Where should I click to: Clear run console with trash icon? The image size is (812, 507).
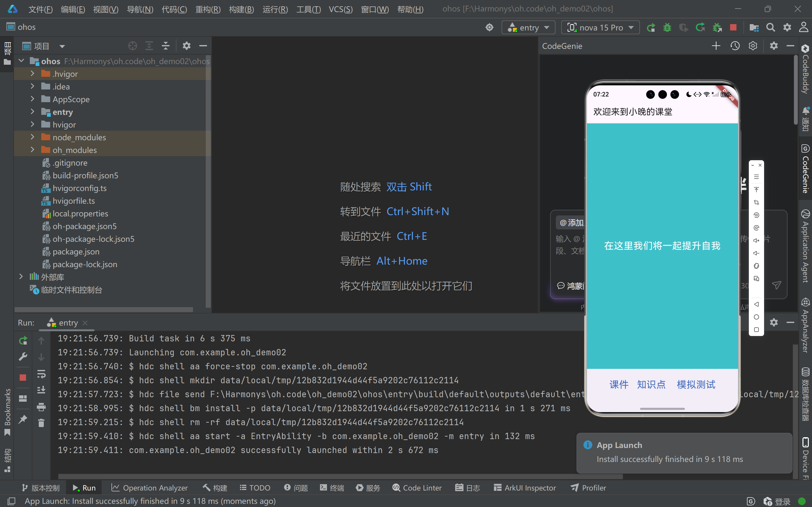(41, 423)
